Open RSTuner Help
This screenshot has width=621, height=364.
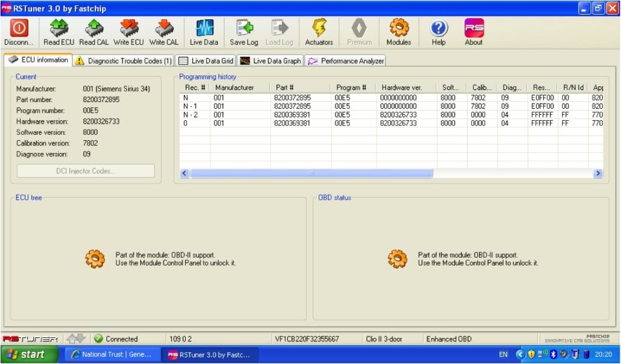pyautogui.click(x=437, y=32)
